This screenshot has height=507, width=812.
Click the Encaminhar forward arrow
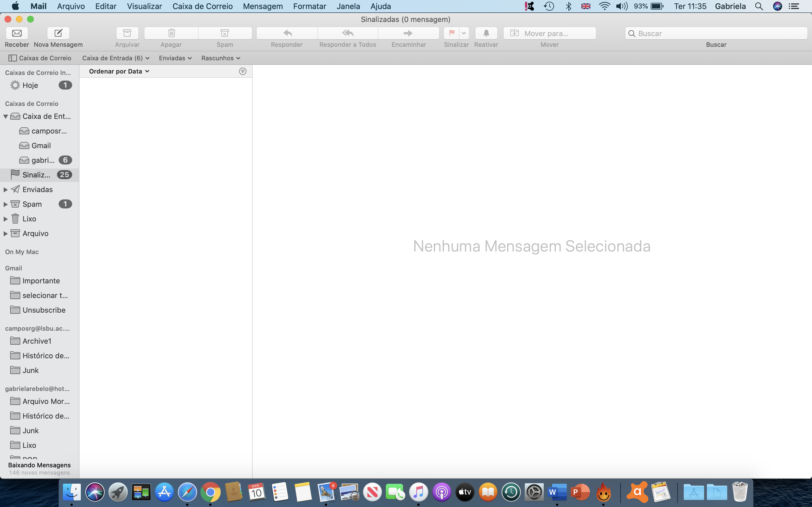pos(408,33)
